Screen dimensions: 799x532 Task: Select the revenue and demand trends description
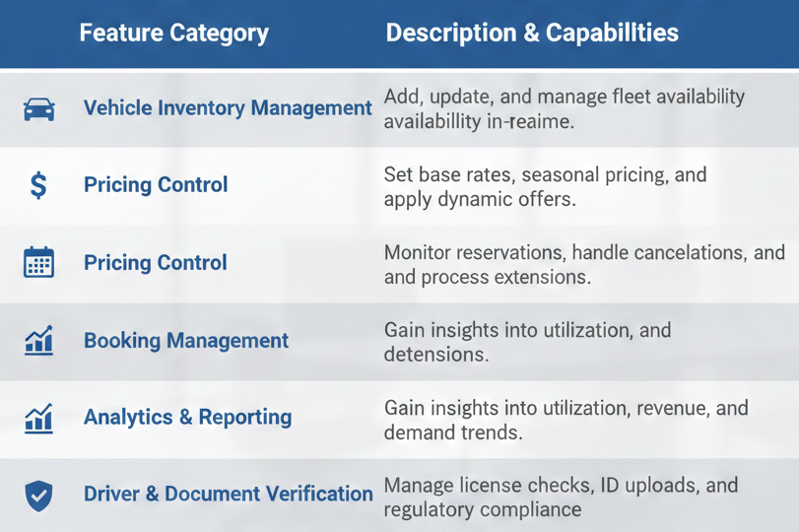[x=566, y=419]
